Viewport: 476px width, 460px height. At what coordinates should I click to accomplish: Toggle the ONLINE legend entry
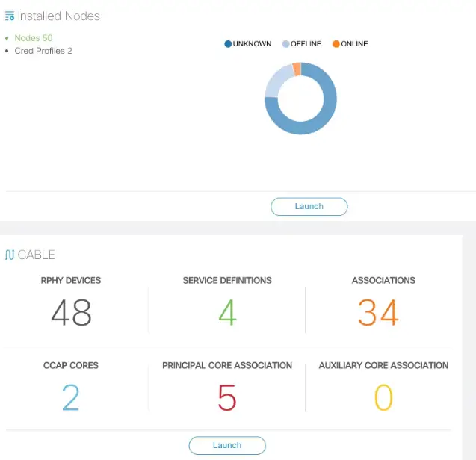point(350,44)
